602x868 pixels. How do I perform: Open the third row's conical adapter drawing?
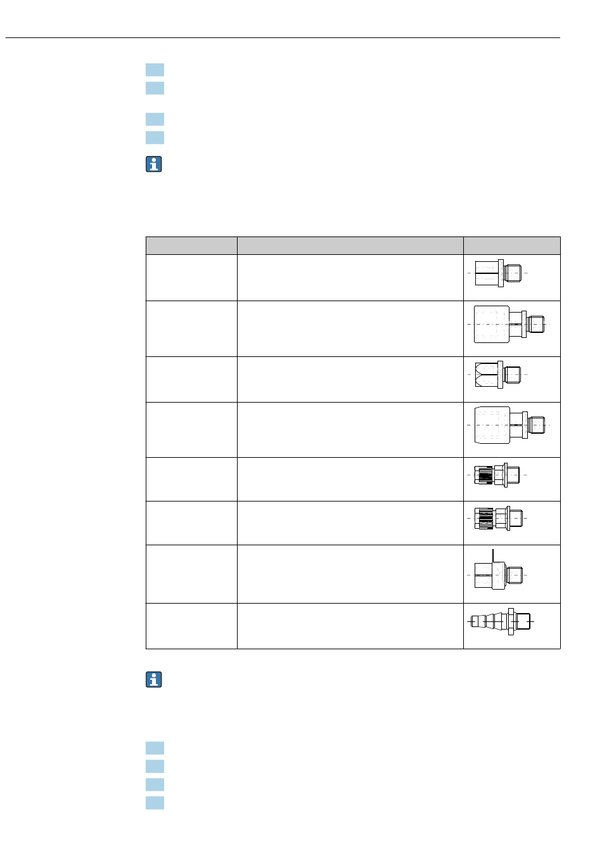point(498,375)
